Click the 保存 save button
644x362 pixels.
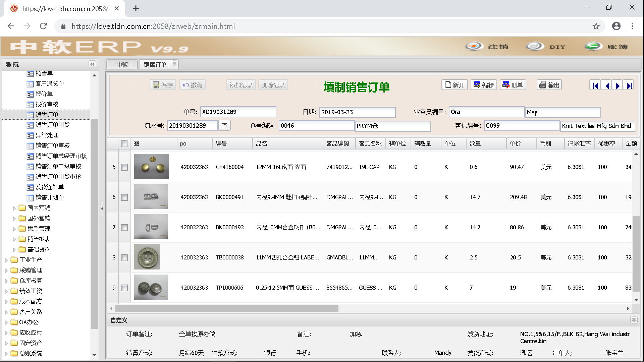(x=163, y=85)
